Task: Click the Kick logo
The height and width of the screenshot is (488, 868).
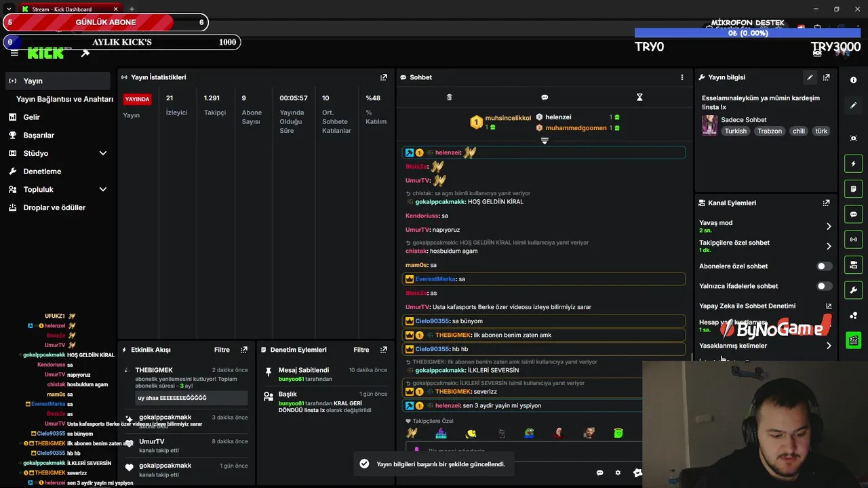Action: click(x=46, y=54)
